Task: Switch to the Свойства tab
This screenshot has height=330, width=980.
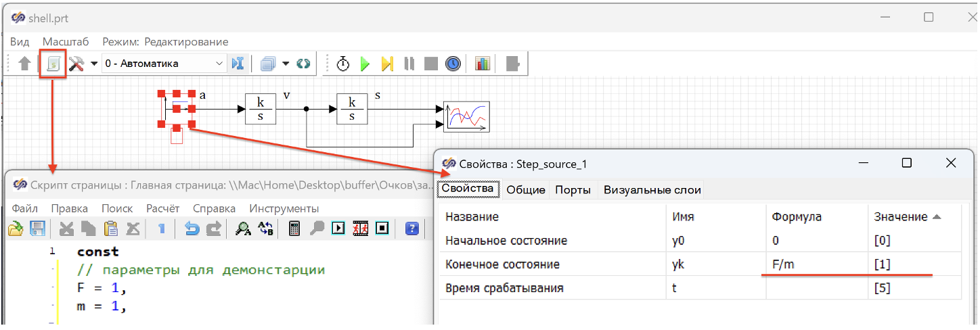Action: point(468,189)
